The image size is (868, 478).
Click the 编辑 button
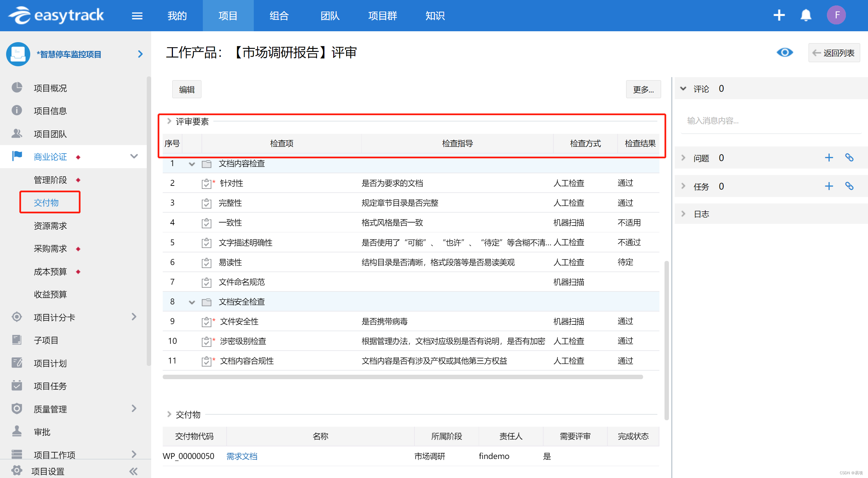tap(187, 89)
